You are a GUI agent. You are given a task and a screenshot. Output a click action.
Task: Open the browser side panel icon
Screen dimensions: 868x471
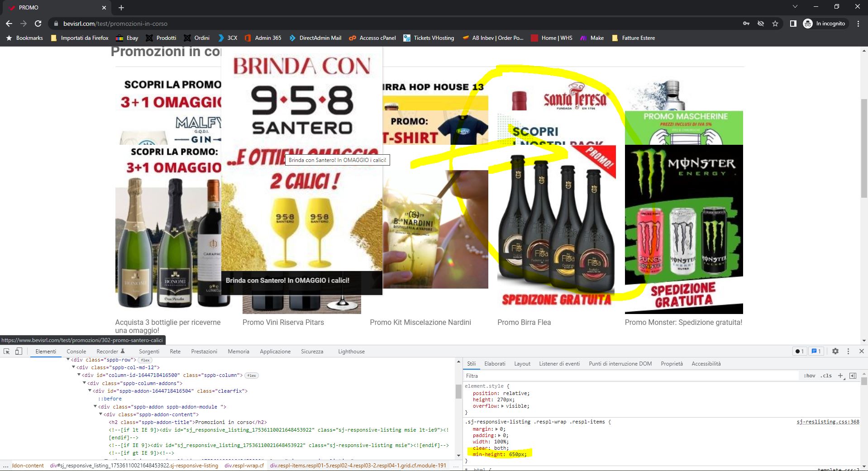coord(793,24)
